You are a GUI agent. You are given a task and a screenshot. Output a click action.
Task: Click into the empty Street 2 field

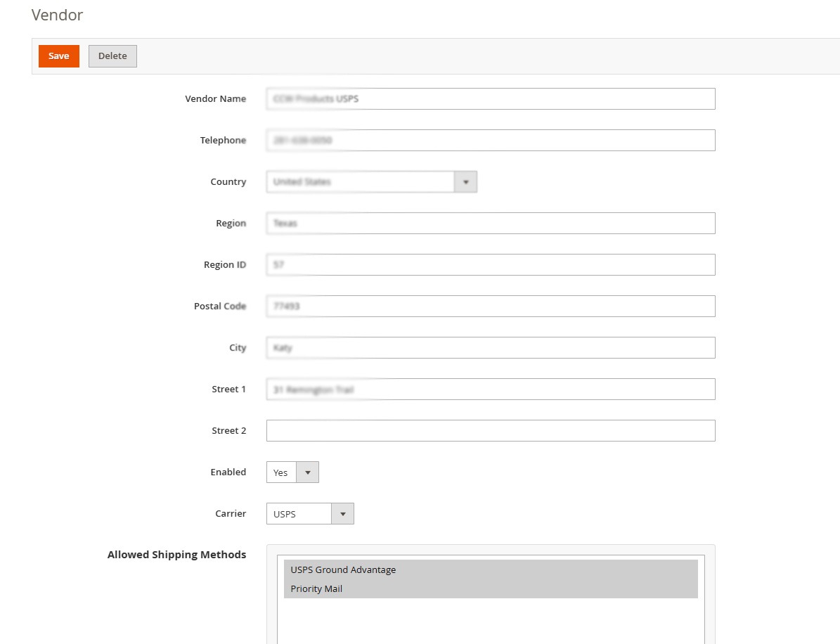[490, 430]
